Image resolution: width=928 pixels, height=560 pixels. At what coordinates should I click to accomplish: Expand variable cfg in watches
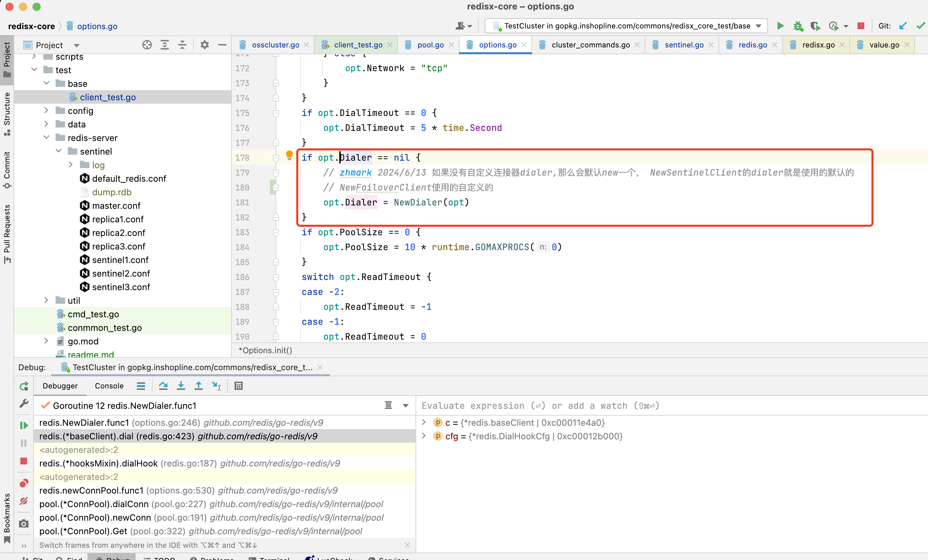point(424,436)
